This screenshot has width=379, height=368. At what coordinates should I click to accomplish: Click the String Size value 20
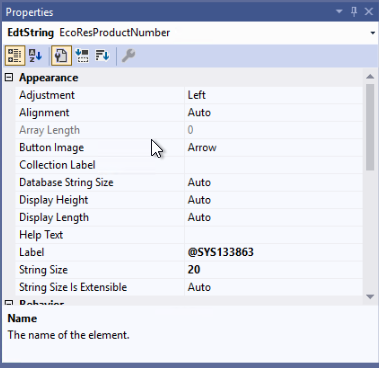click(x=273, y=270)
